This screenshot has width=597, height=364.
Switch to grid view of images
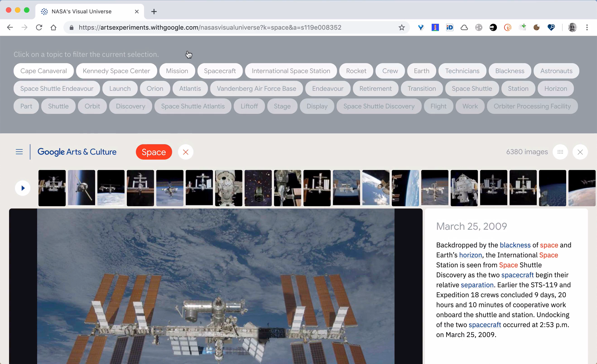point(560,152)
